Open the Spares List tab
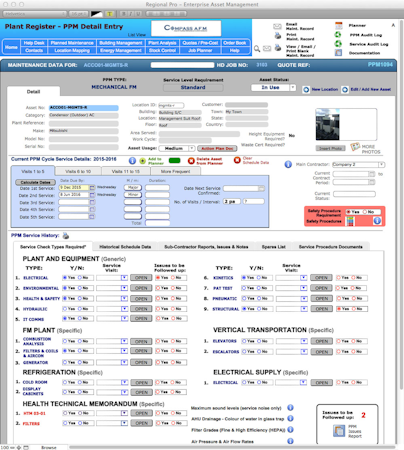Screen dimensions: 404x450 [x=274, y=247]
